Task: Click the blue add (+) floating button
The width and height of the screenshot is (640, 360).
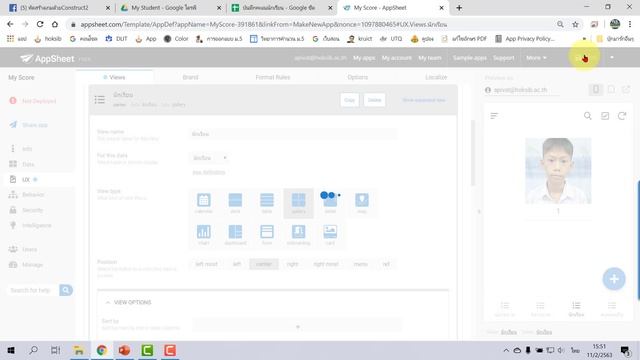Action: coord(614,279)
